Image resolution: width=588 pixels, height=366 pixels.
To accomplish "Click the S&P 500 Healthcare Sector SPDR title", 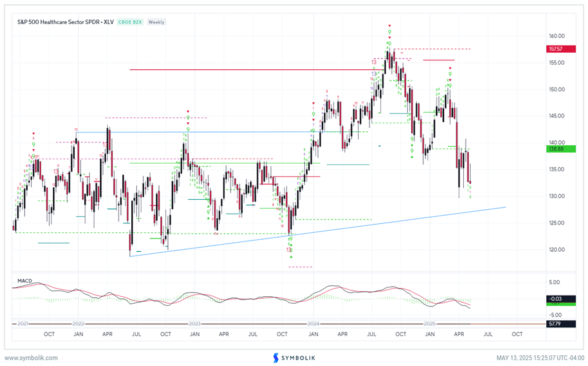I will [65, 22].
